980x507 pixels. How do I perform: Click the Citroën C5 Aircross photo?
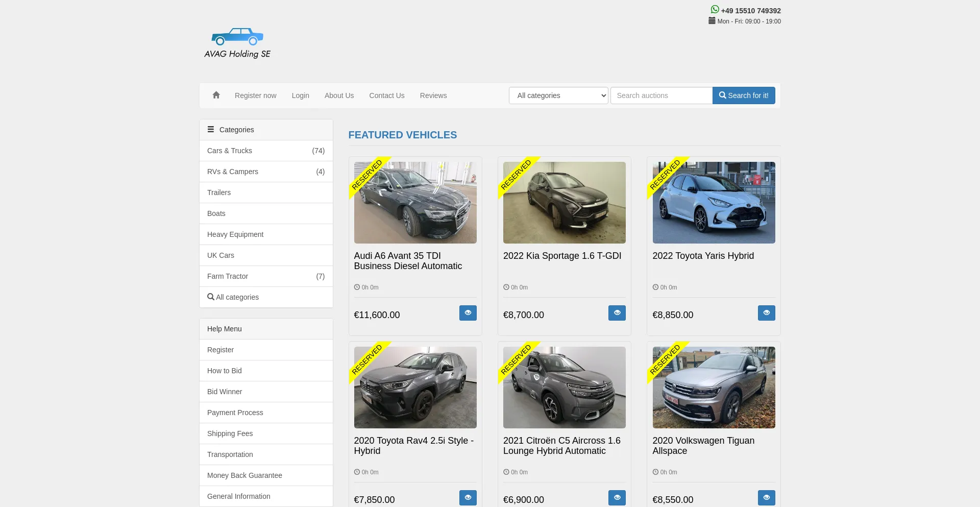click(565, 388)
